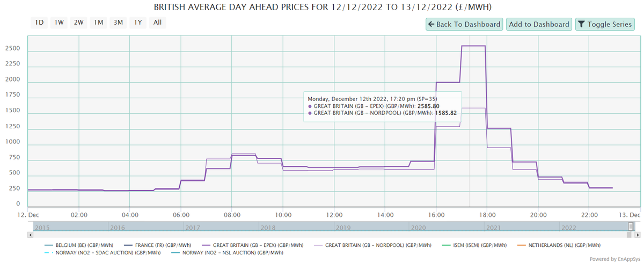Click the 1750 y-axis label

pyautogui.click(x=12, y=95)
